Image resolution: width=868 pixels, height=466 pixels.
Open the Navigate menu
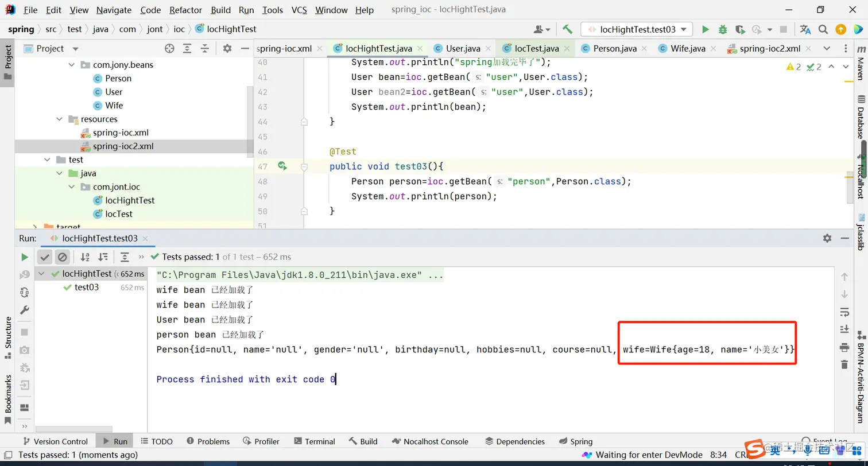(114, 10)
